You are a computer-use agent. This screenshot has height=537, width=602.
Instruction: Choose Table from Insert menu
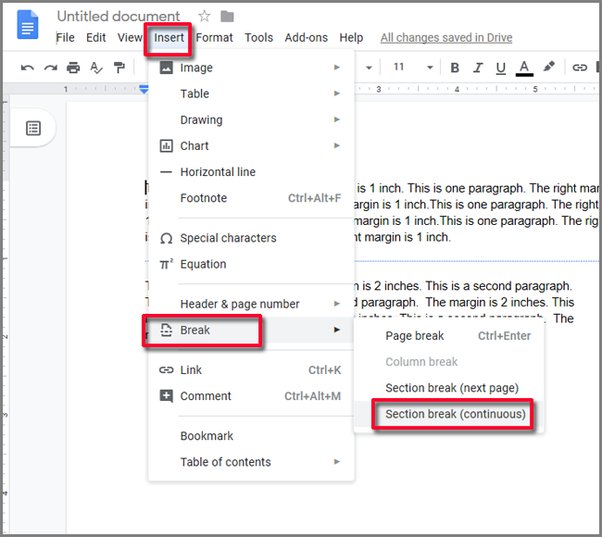pos(251,94)
